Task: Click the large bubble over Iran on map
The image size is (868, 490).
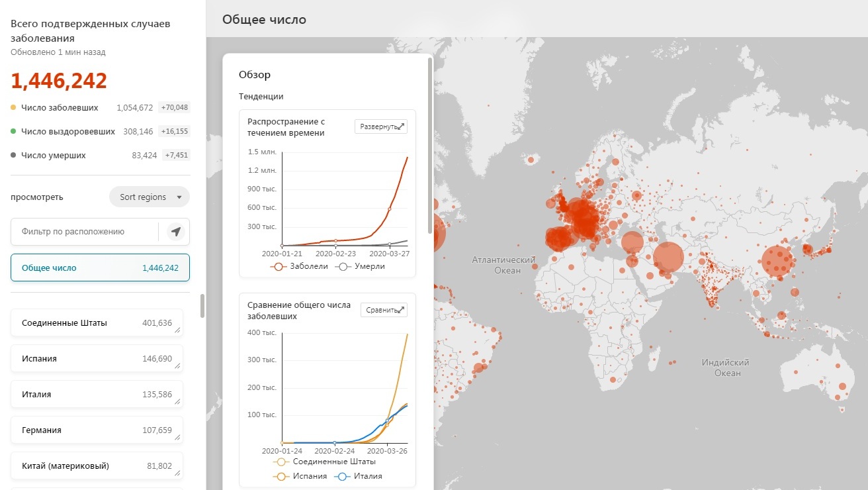Action: tap(668, 258)
